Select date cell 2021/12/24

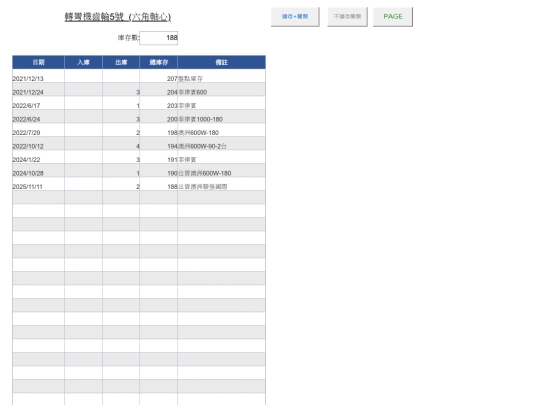[x=38, y=90]
